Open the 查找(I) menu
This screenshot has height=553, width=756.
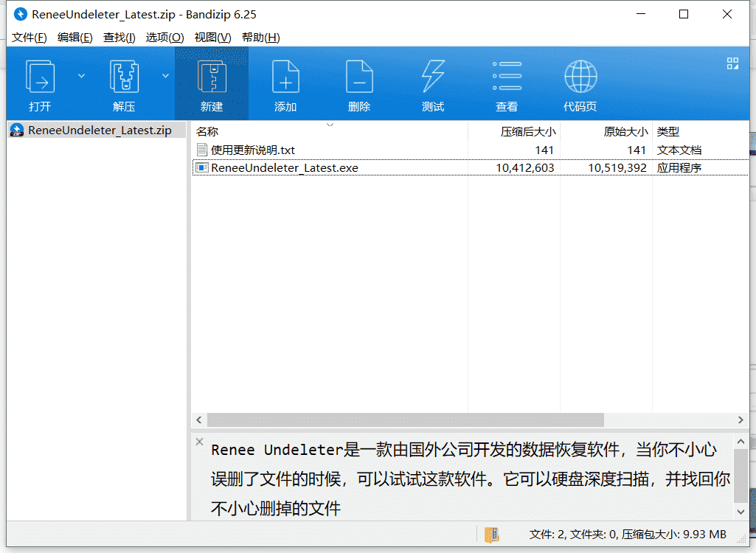[x=119, y=38]
